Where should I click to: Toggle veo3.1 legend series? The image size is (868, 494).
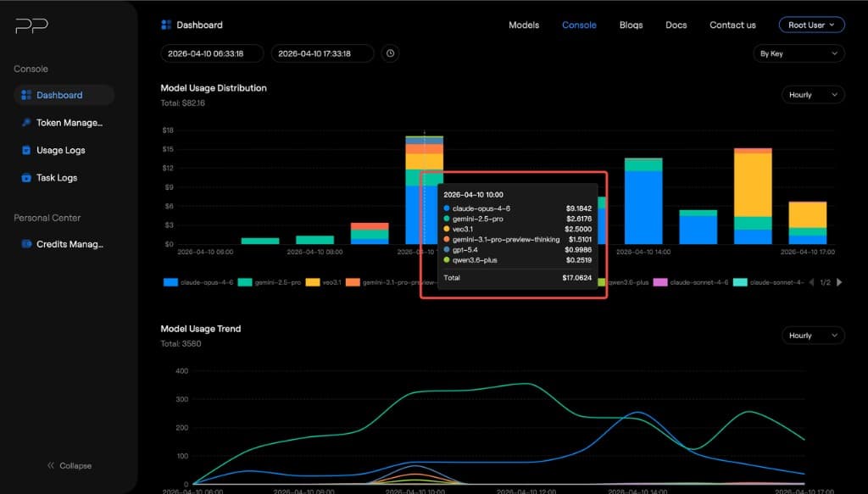323,282
